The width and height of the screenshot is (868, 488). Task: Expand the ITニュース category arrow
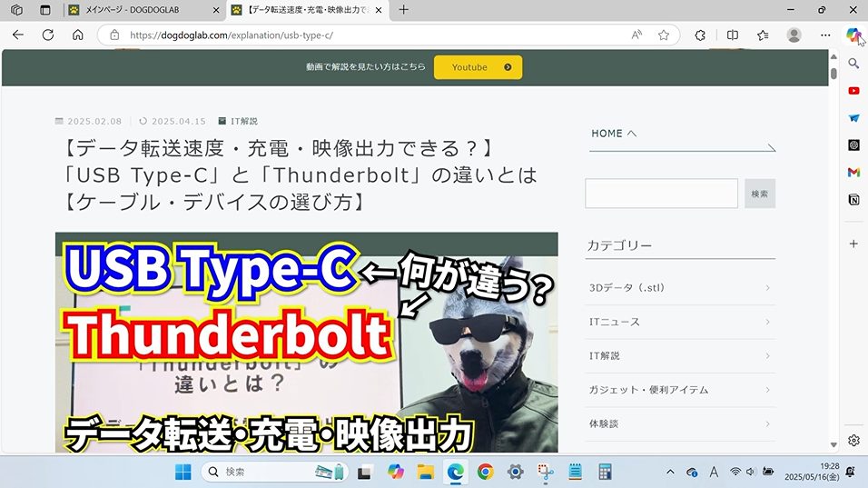click(x=767, y=322)
